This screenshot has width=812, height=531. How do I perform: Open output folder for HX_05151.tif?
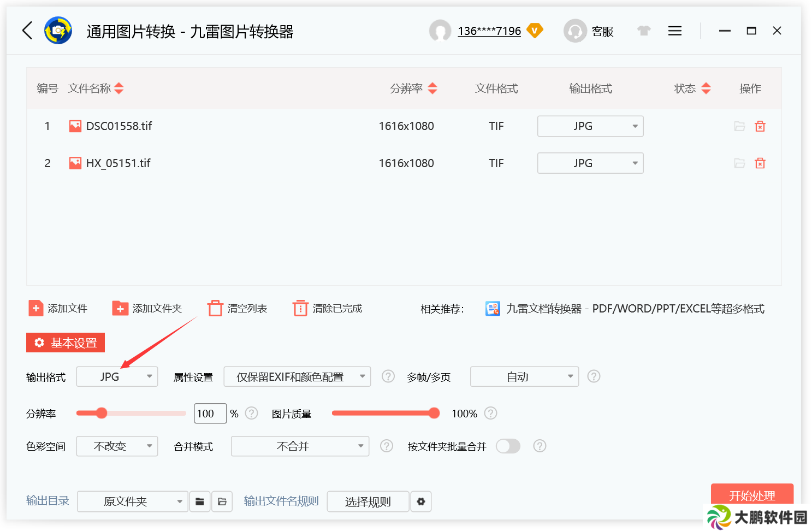click(x=739, y=163)
